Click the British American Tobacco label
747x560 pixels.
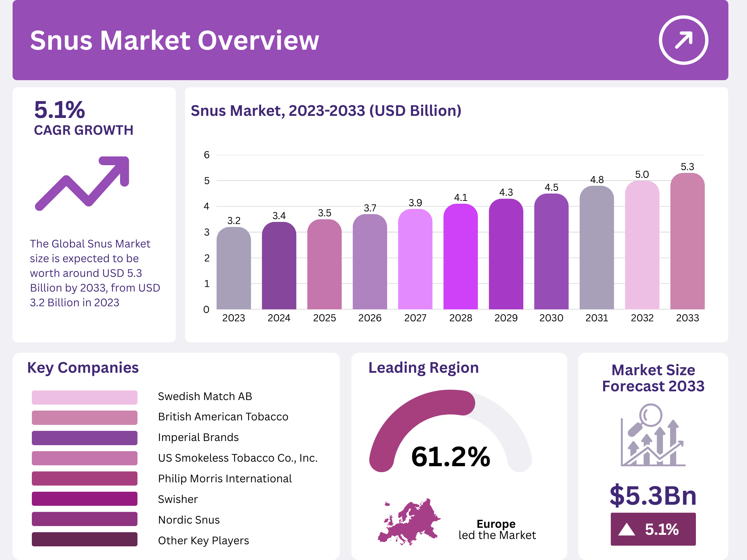pos(223,416)
